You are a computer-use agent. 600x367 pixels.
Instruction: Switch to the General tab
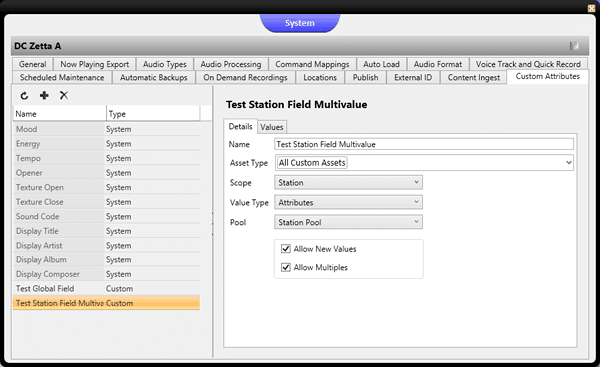point(33,64)
